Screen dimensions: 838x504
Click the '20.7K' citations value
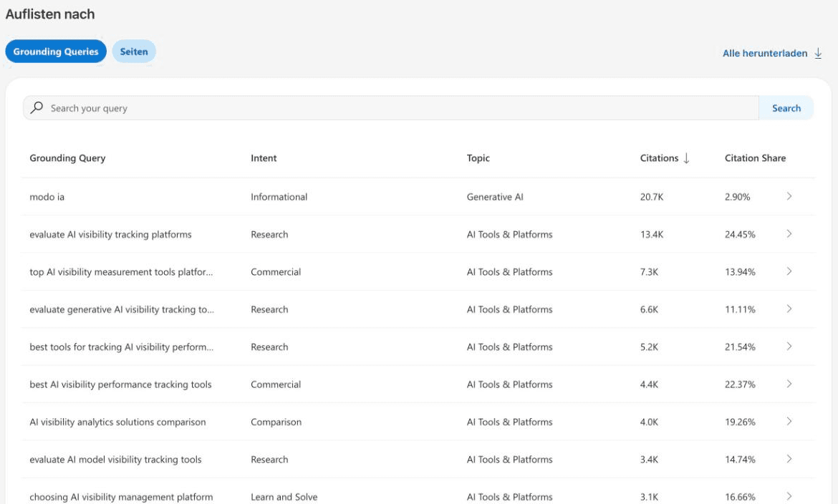652,197
